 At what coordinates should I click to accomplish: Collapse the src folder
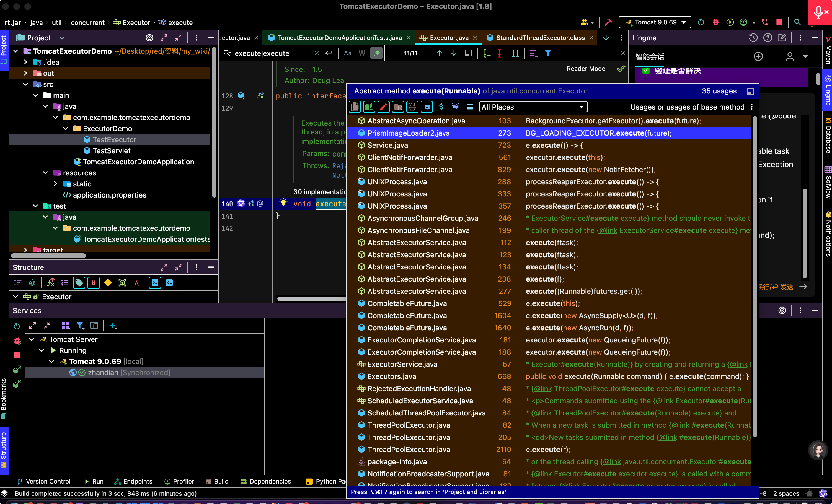[26, 84]
